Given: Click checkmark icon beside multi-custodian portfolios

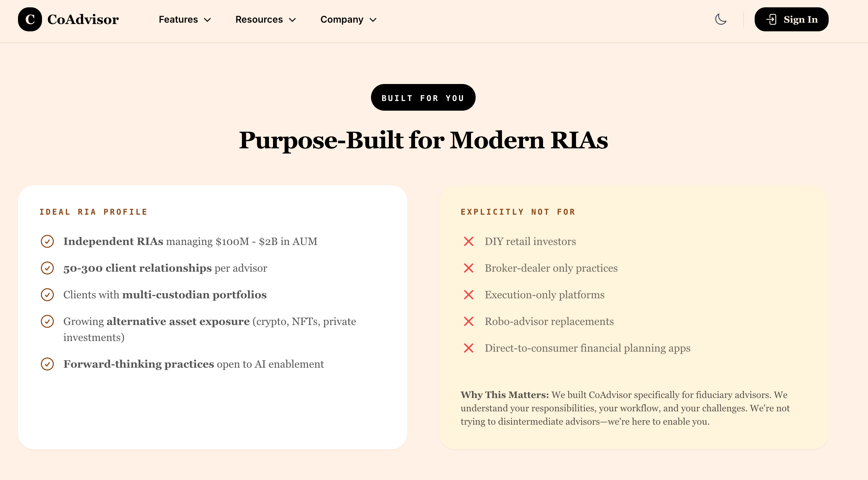Looking at the screenshot, I should point(47,295).
